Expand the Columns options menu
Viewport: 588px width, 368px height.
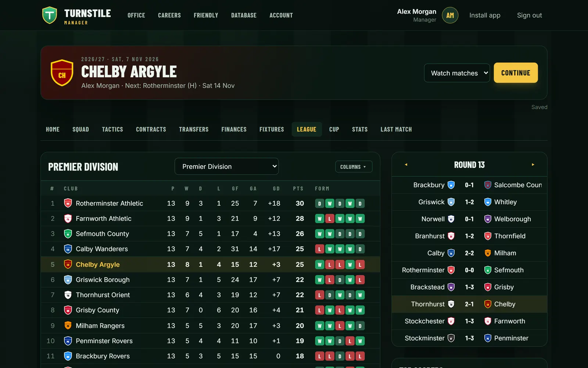click(x=354, y=167)
